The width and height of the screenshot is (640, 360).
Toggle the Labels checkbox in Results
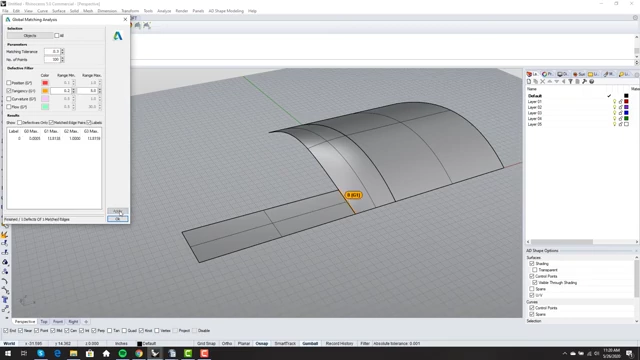click(89, 122)
